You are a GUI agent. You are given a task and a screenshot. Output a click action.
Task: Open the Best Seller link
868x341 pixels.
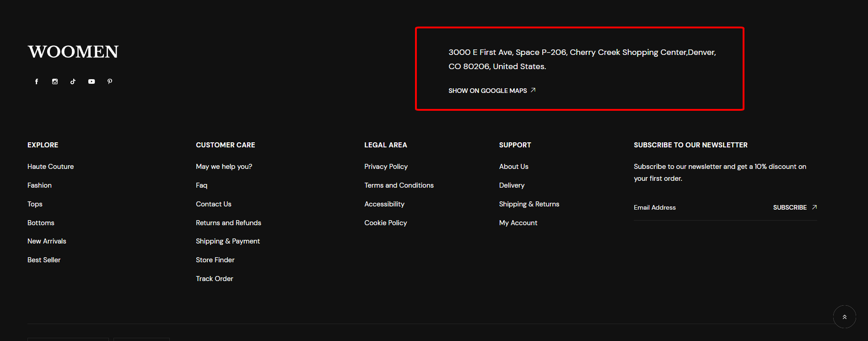(44, 260)
